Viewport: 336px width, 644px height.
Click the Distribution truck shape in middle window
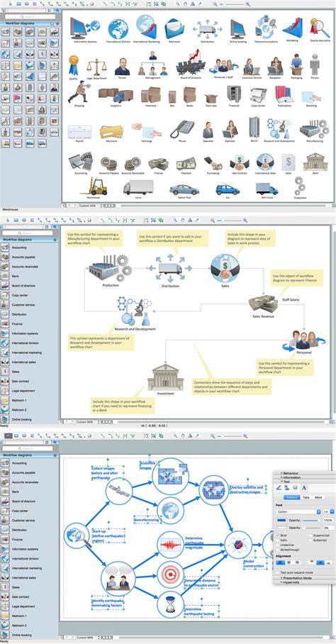click(170, 269)
